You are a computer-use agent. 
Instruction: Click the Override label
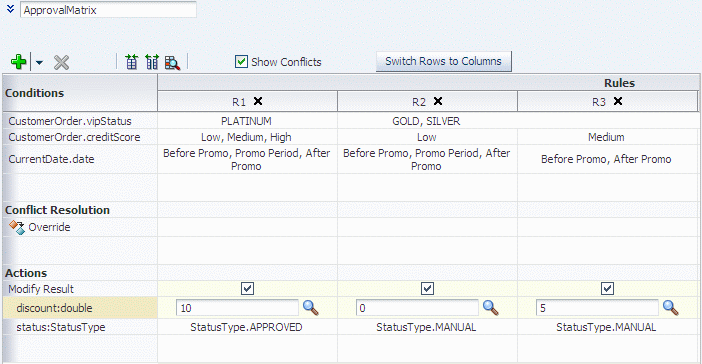(49, 227)
